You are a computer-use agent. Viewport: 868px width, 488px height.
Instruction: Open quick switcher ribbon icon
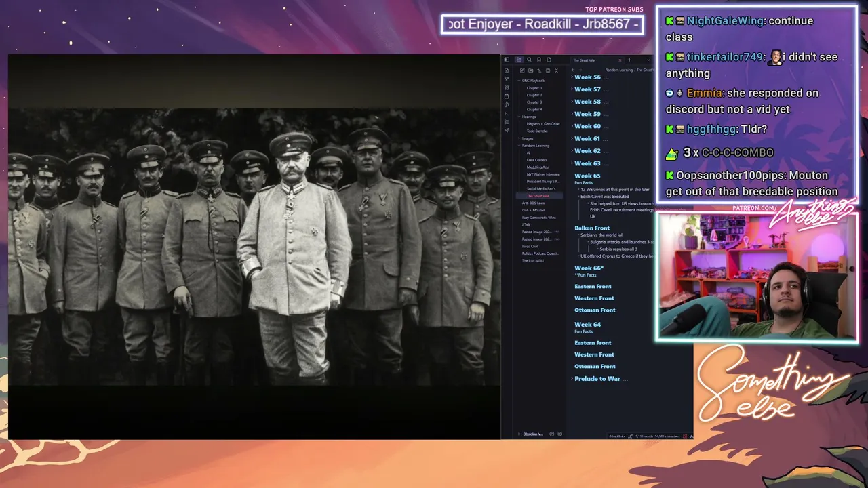[x=507, y=70]
